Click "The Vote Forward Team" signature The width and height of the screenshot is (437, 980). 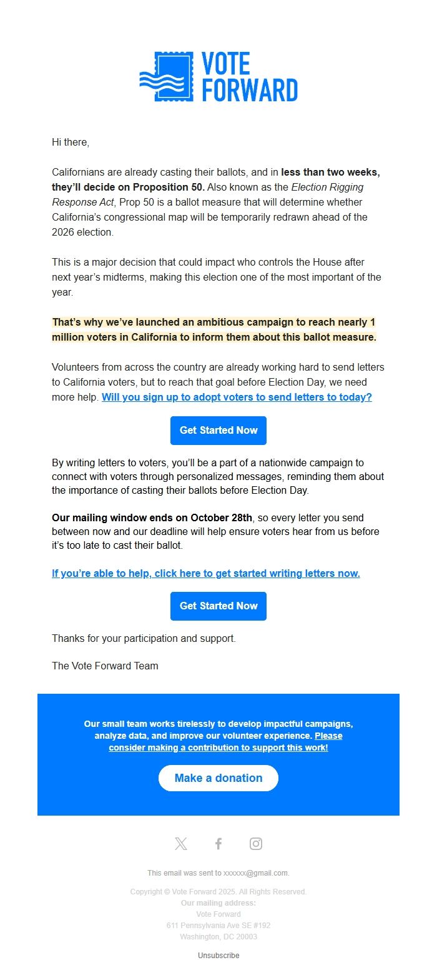tap(105, 666)
